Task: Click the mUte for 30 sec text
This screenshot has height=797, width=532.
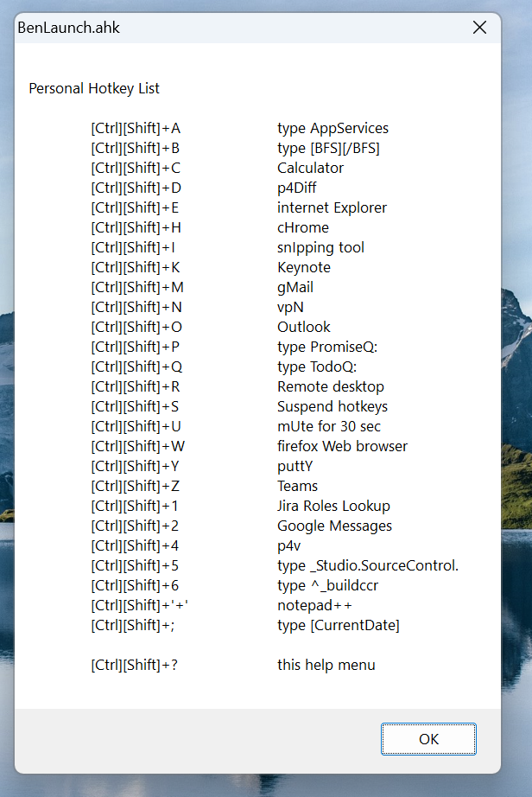Action: (x=328, y=426)
